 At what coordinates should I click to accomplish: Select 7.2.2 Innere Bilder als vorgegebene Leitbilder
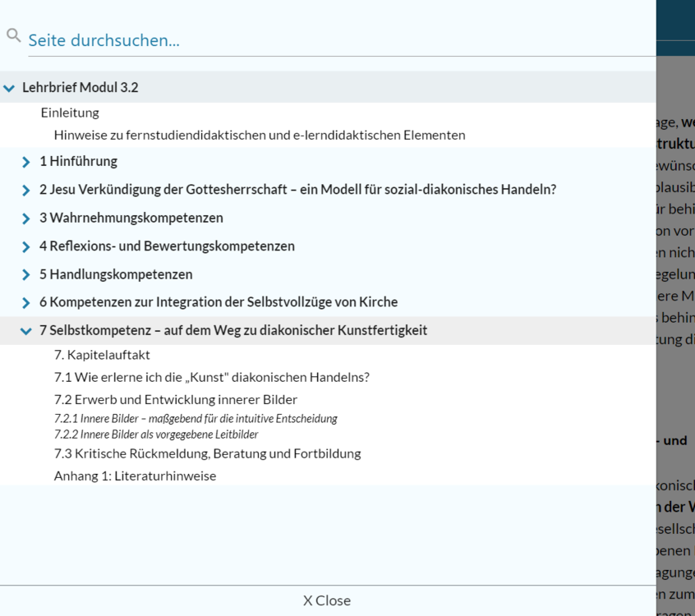click(156, 434)
